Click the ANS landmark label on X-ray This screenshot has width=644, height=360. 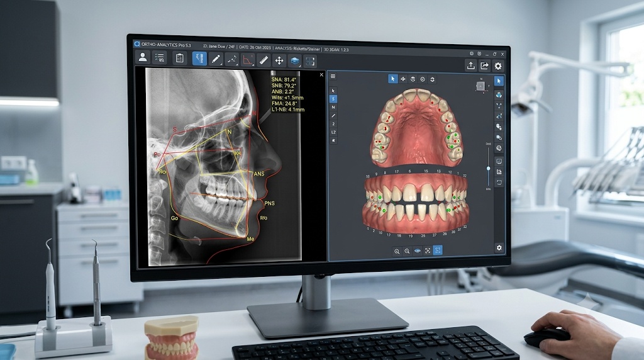coord(259,174)
